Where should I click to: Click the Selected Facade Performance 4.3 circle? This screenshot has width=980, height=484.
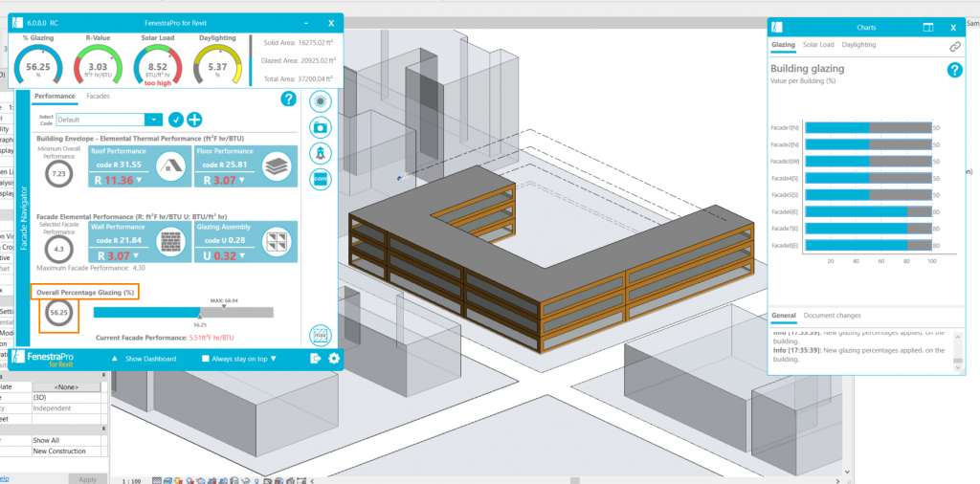58,249
